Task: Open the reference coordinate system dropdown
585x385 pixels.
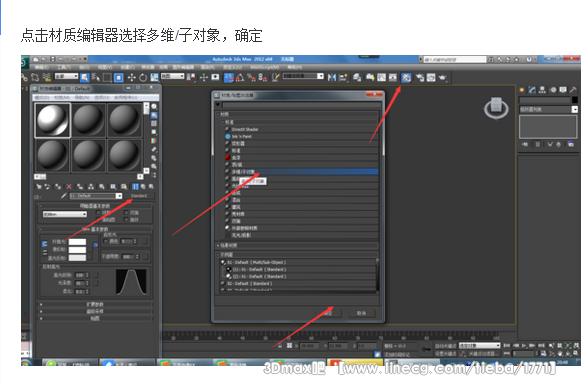Action: click(x=172, y=76)
